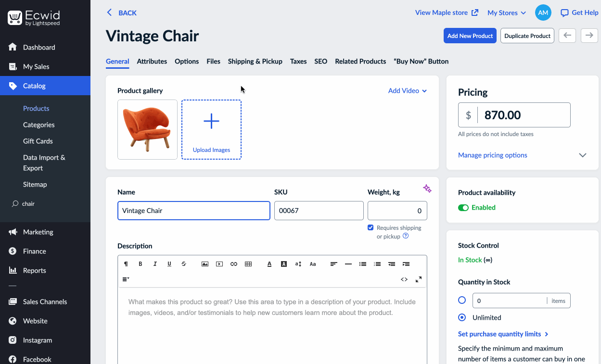Open the Add Video dropdown
This screenshot has height=364, width=601.
click(x=408, y=91)
